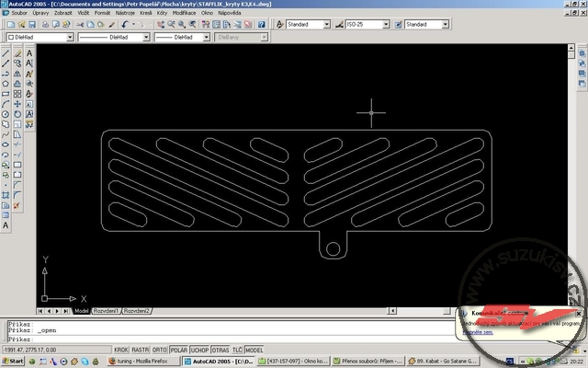Toggle MODEL space button

(254, 350)
